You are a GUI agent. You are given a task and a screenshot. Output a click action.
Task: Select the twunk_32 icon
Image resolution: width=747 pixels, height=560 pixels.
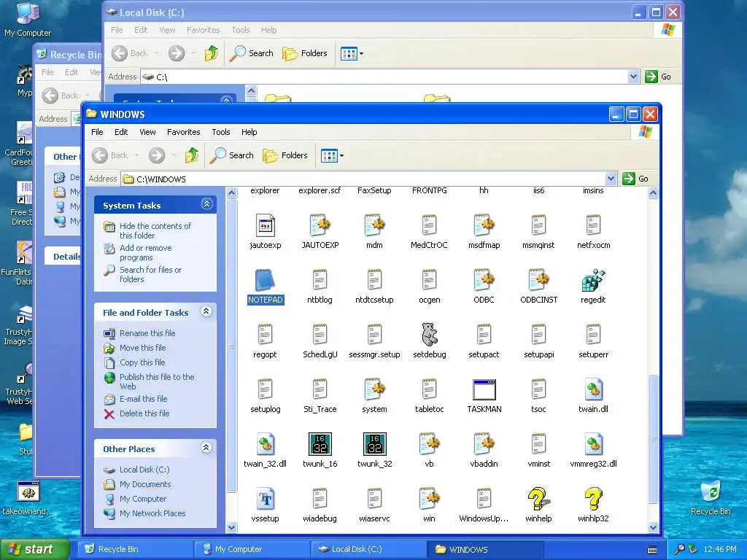374,444
